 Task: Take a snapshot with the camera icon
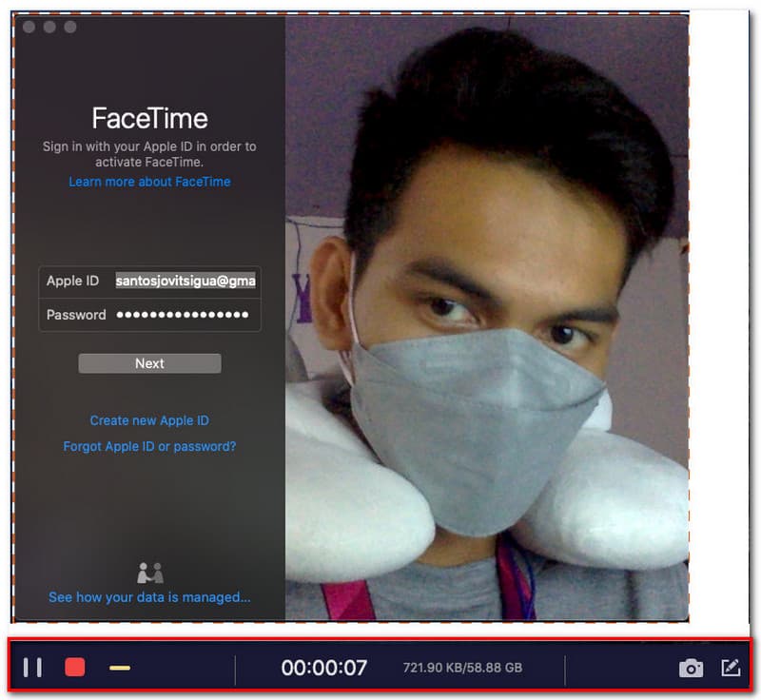[691, 669]
